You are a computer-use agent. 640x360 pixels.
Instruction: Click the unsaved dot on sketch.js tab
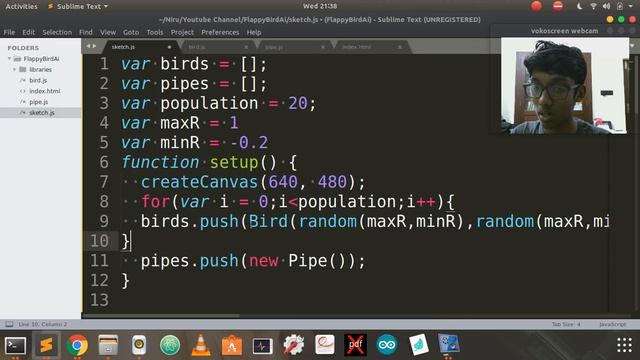point(169,47)
